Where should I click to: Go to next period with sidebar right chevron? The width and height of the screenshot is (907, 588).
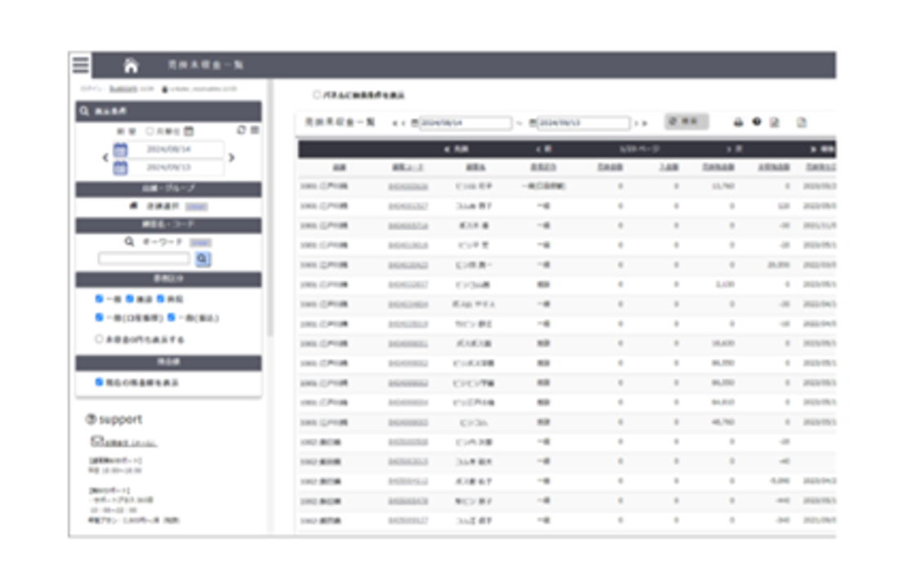[231, 158]
